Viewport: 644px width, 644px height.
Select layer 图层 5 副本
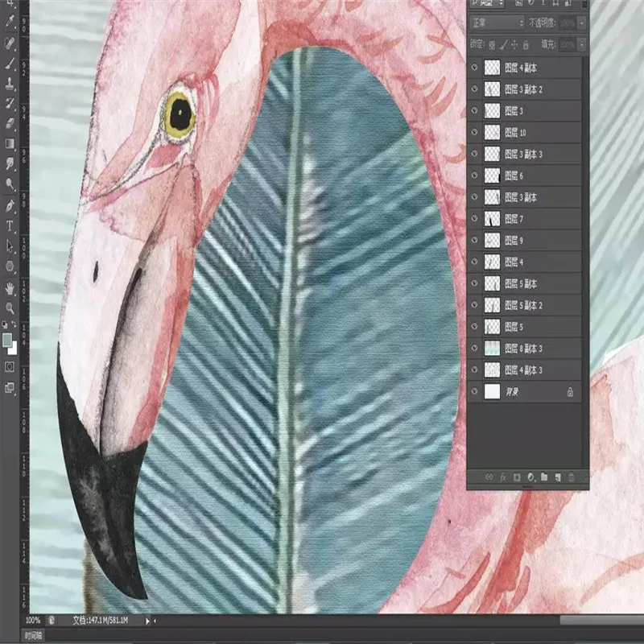point(525,283)
